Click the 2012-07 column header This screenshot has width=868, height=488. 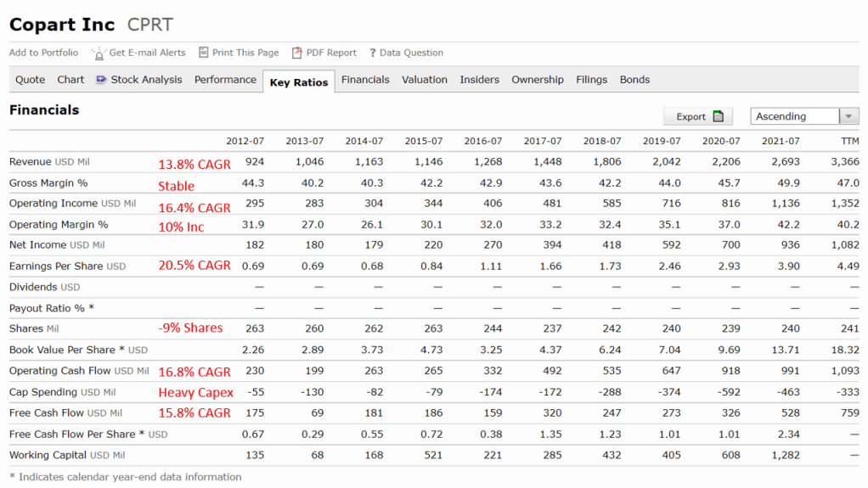pos(245,141)
